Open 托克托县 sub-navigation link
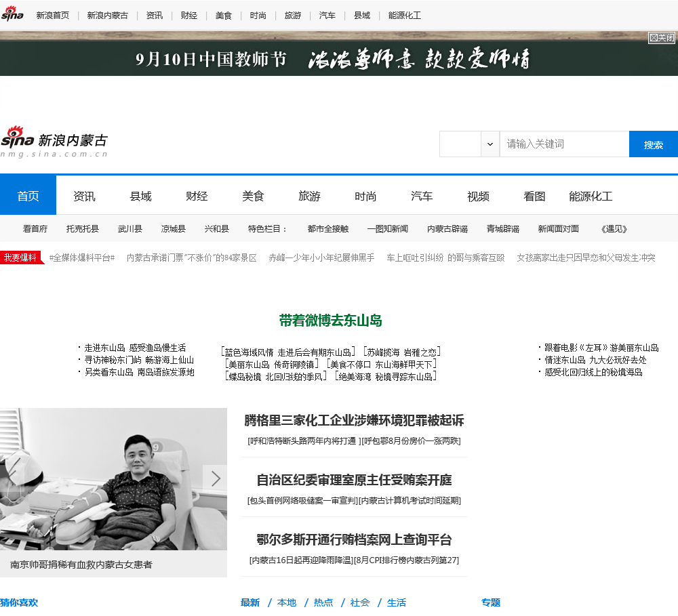 pyautogui.click(x=83, y=228)
